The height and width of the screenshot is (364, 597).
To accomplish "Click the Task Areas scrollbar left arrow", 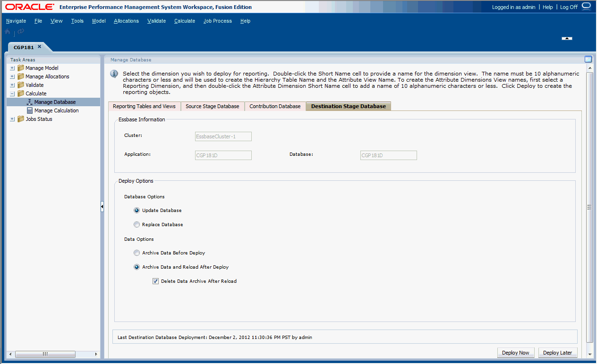I will pyautogui.click(x=11, y=354).
